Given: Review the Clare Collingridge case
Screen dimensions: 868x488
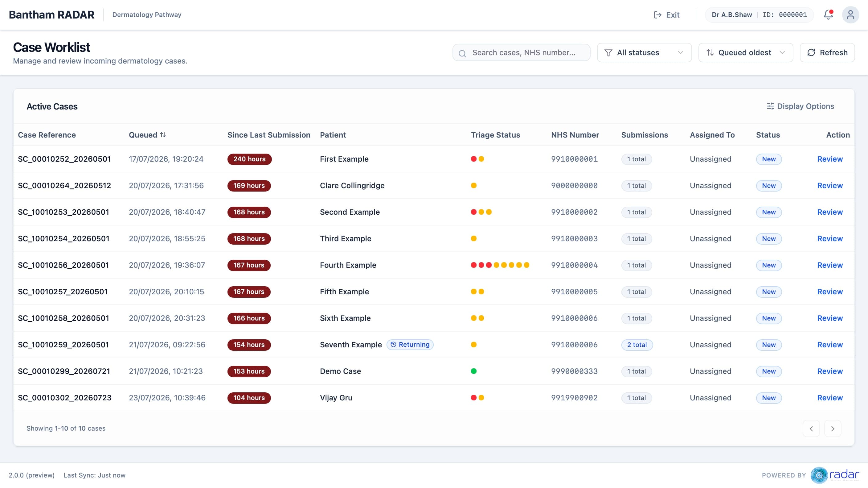Looking at the screenshot, I should pos(830,185).
